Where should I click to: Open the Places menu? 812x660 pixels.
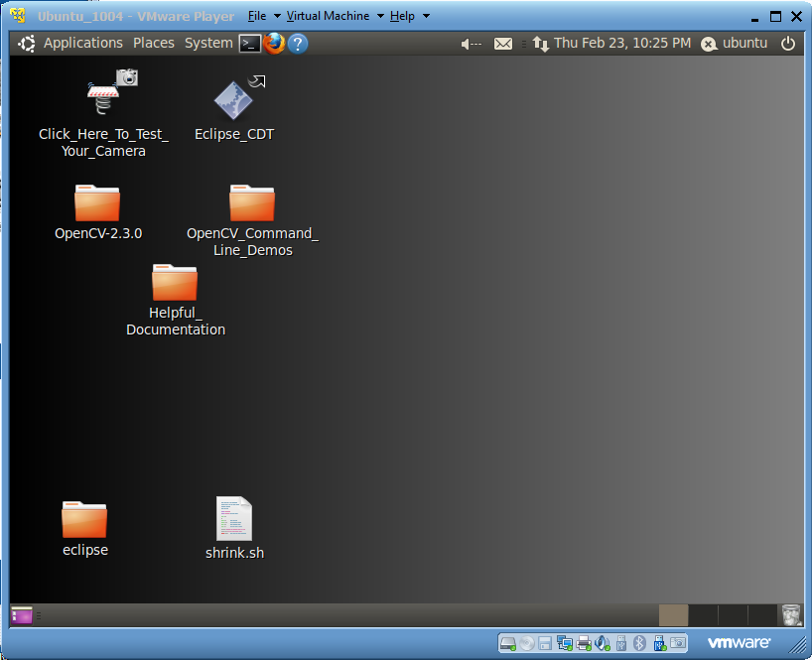click(x=154, y=43)
